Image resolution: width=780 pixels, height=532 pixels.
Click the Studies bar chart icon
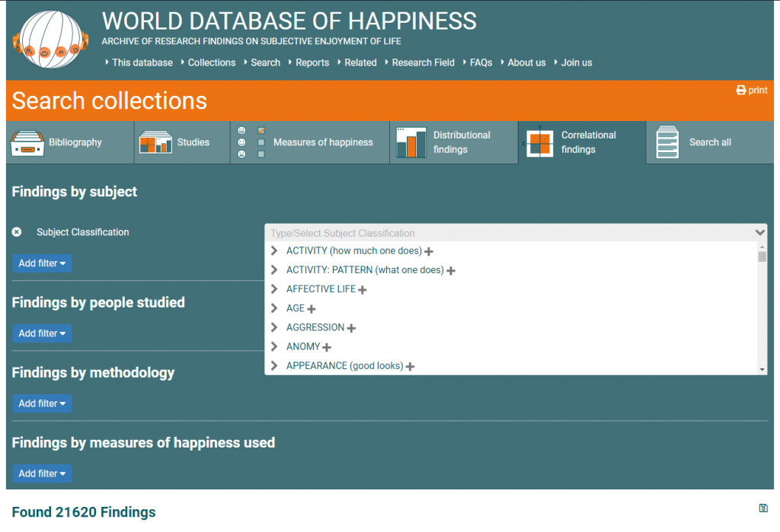[x=155, y=143]
